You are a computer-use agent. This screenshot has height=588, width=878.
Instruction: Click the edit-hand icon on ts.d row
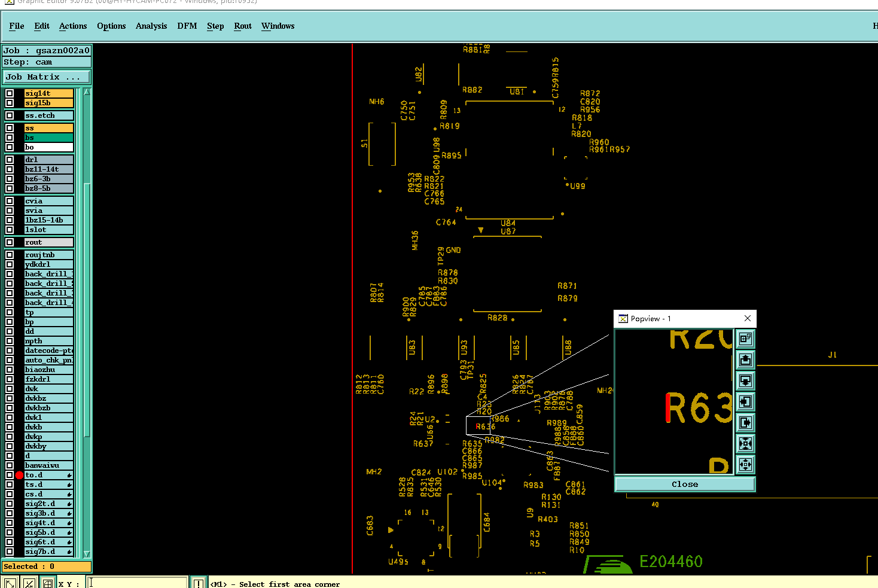coord(69,485)
